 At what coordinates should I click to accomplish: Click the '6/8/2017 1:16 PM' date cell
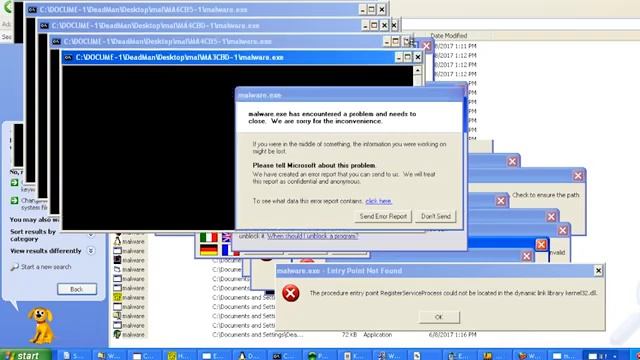[x=452, y=334]
